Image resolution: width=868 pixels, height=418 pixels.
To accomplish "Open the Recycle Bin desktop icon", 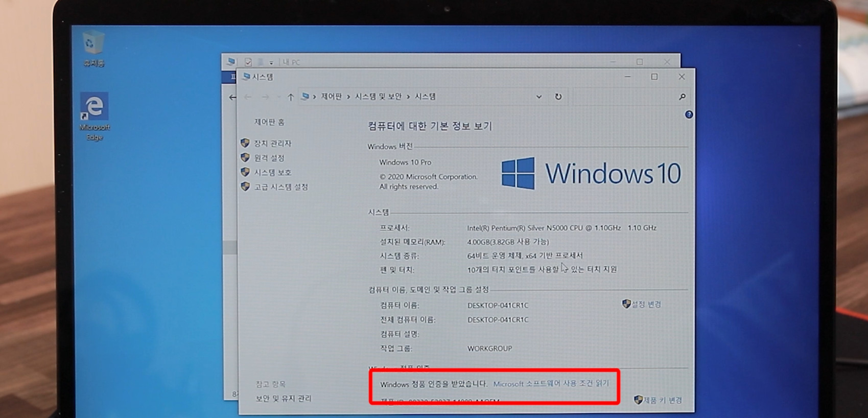I will (93, 49).
